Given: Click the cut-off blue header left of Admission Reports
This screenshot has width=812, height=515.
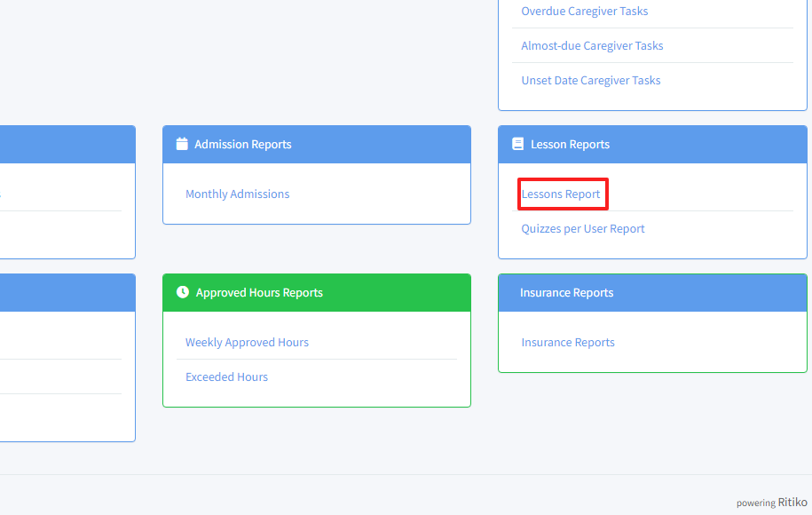Looking at the screenshot, I should point(67,144).
